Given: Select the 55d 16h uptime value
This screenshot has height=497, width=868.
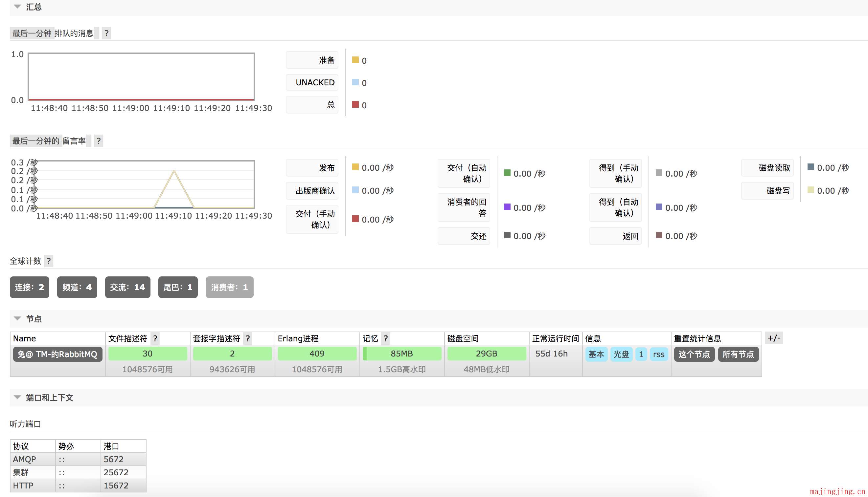Looking at the screenshot, I should coord(551,354).
